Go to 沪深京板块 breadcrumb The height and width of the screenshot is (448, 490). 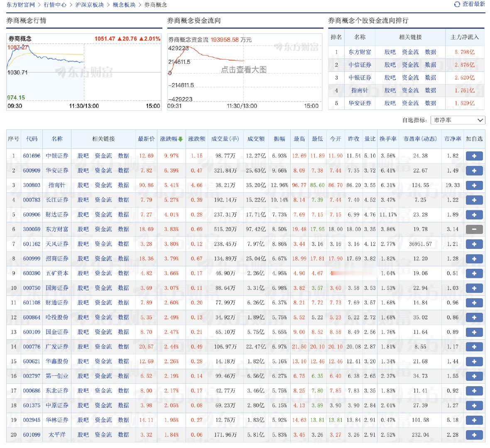[x=90, y=5]
